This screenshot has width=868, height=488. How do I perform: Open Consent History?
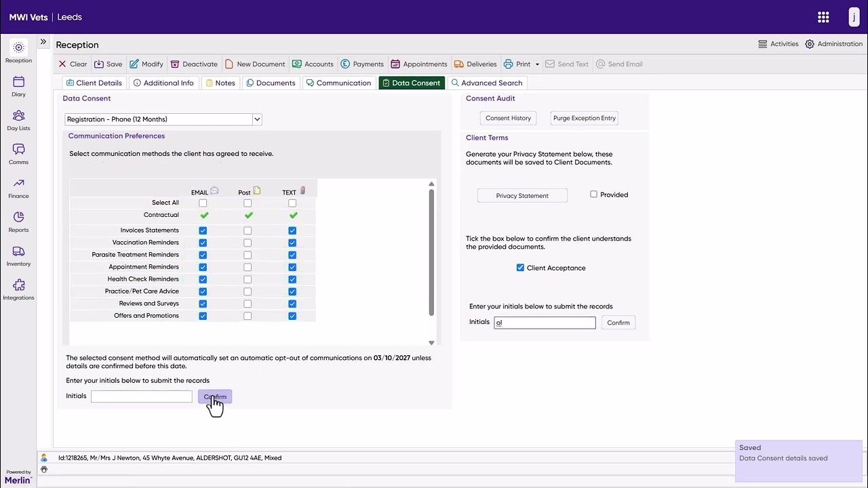(509, 118)
